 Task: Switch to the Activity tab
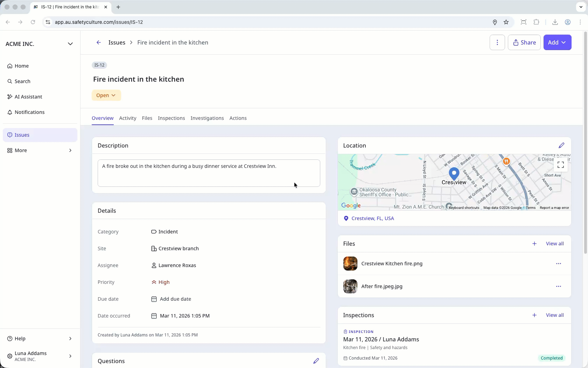128,118
